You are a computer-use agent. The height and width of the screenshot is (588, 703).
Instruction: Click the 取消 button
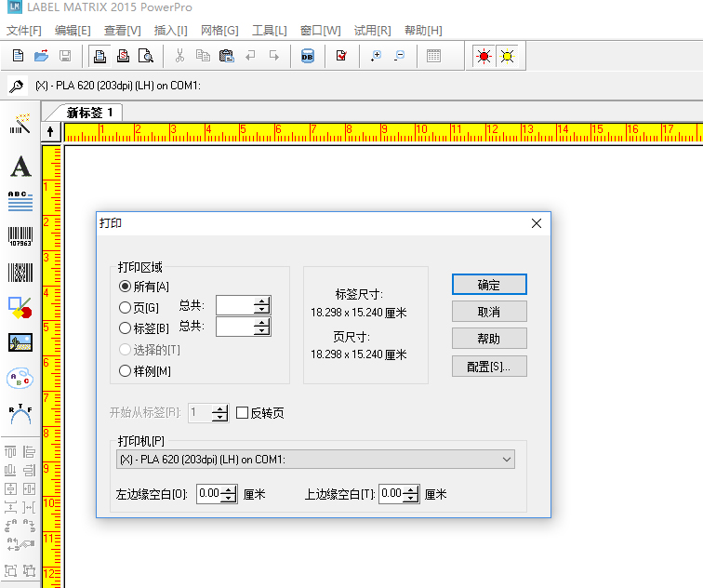point(489,312)
